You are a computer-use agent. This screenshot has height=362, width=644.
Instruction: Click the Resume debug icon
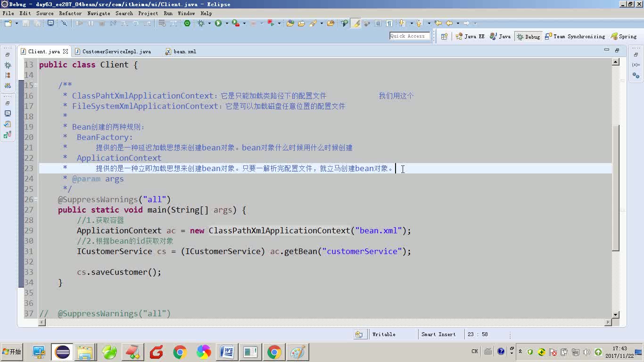click(x=79, y=23)
